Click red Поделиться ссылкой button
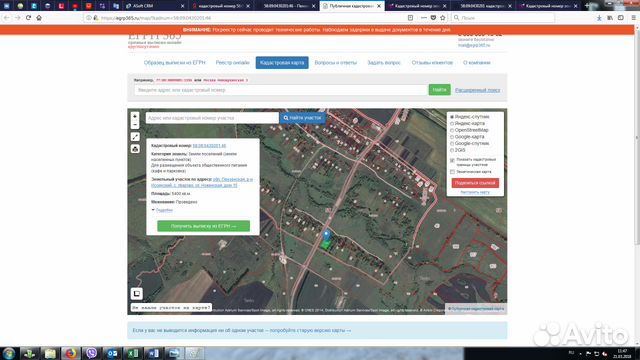640x360 pixels. coord(475,183)
